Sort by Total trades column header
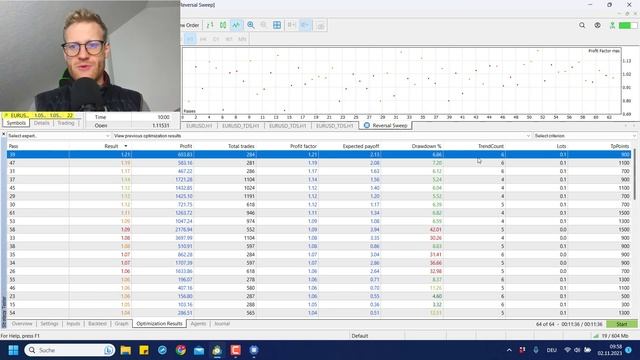 tap(241, 146)
